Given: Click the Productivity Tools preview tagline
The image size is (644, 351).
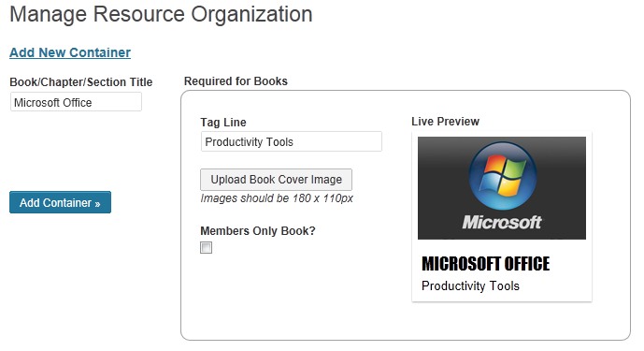Looking at the screenshot, I should pyautogui.click(x=471, y=286).
